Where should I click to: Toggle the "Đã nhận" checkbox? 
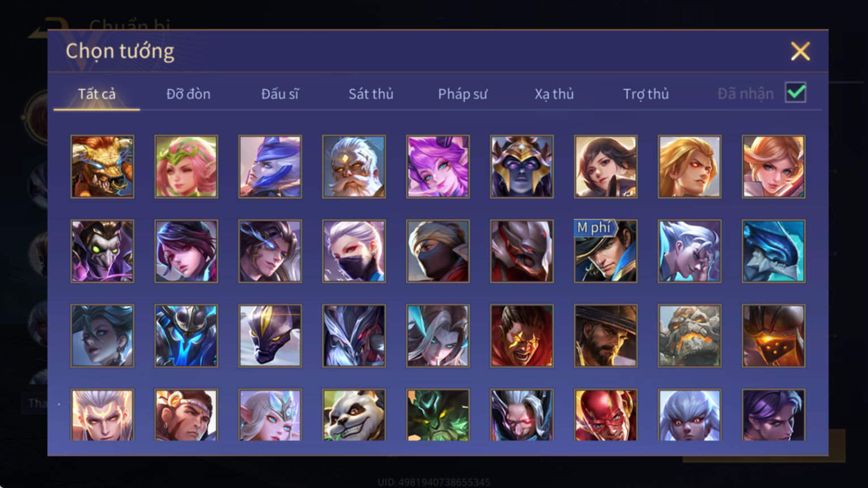click(795, 92)
